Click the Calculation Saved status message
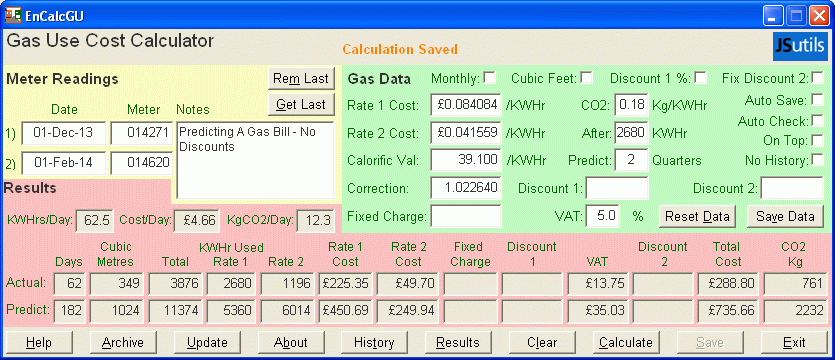Image resolution: width=835 pixels, height=360 pixels. (x=399, y=50)
